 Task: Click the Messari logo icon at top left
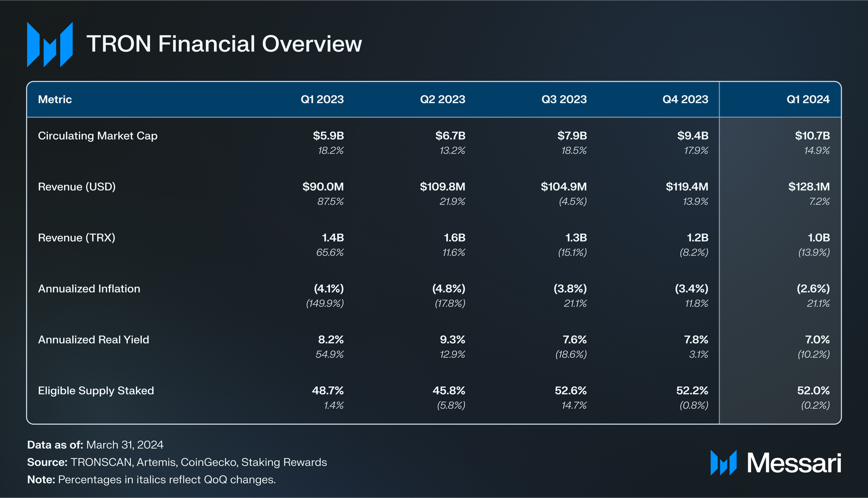tap(49, 44)
